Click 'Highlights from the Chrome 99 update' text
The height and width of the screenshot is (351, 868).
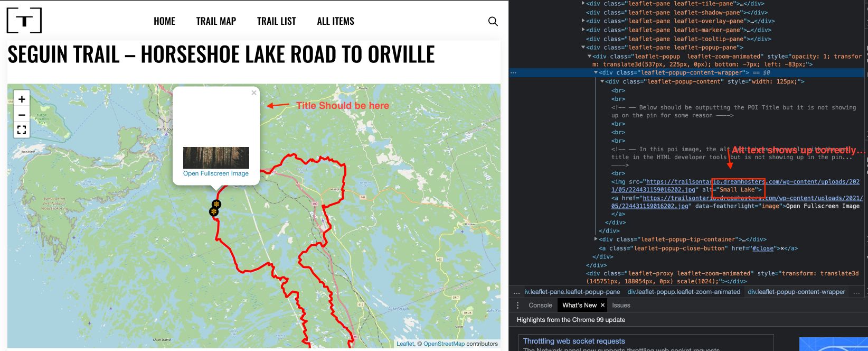tap(571, 320)
